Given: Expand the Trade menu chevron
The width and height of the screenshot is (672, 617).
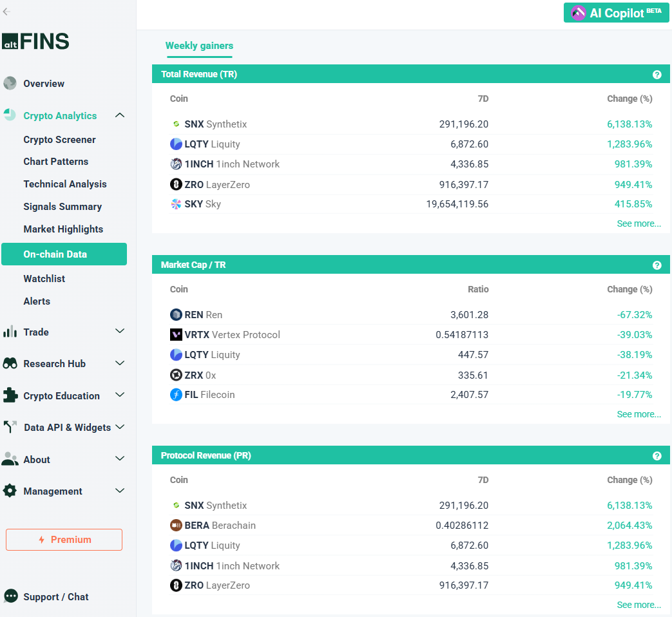Looking at the screenshot, I should point(120,331).
